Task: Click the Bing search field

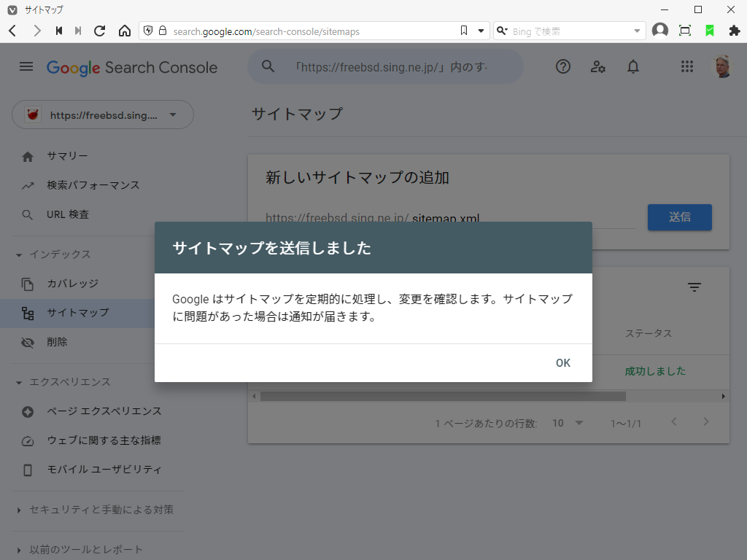Action: [x=570, y=31]
